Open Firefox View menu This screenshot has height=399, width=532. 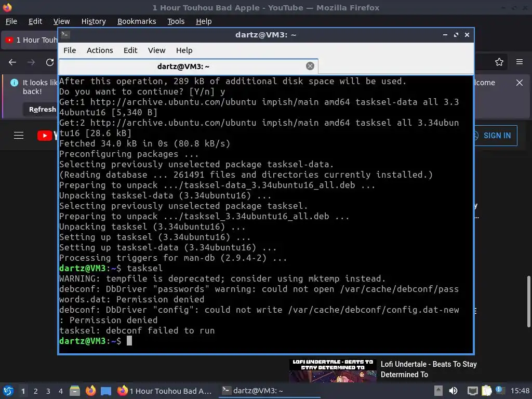point(61,21)
